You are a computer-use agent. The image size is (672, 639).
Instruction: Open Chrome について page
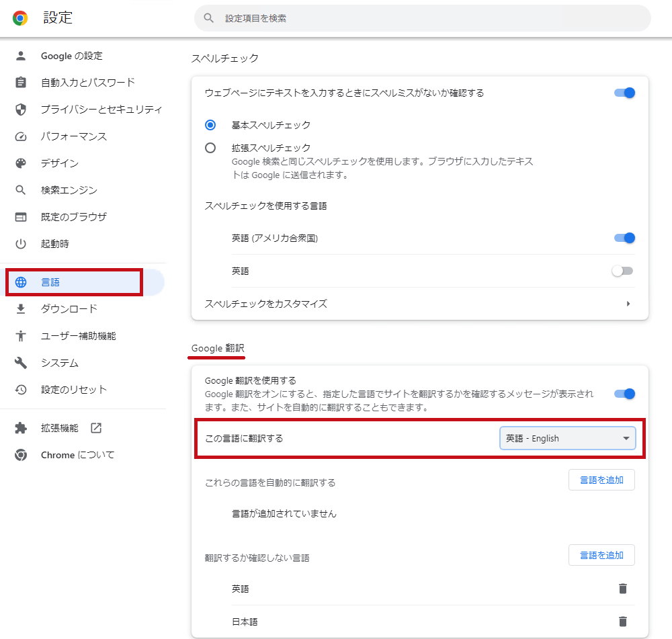pos(77,455)
